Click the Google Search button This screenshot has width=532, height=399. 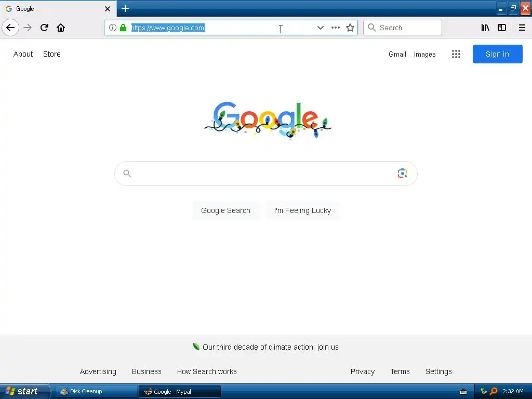(225, 210)
